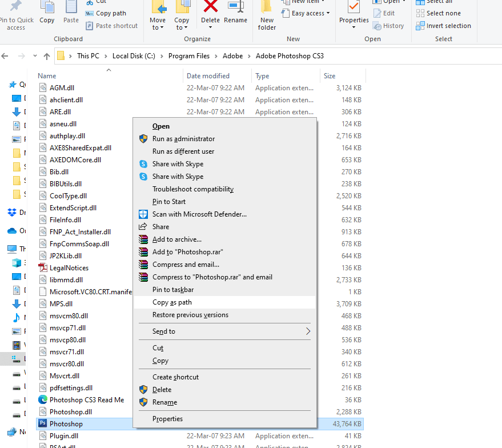Image resolution: width=502 pixels, height=448 pixels.
Task: Choose Copy as path from context menu
Action: 172,302
